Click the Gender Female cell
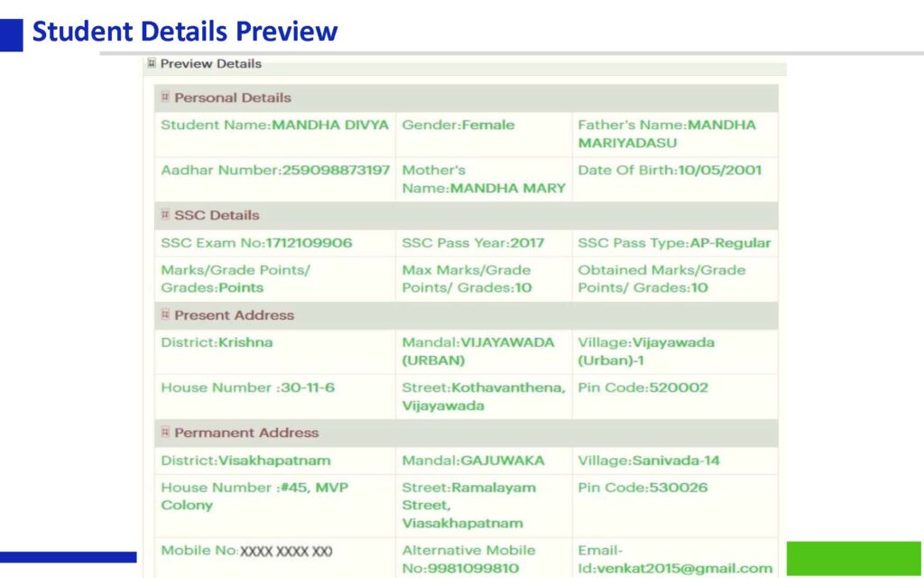The width and height of the screenshot is (924, 578). click(458, 126)
